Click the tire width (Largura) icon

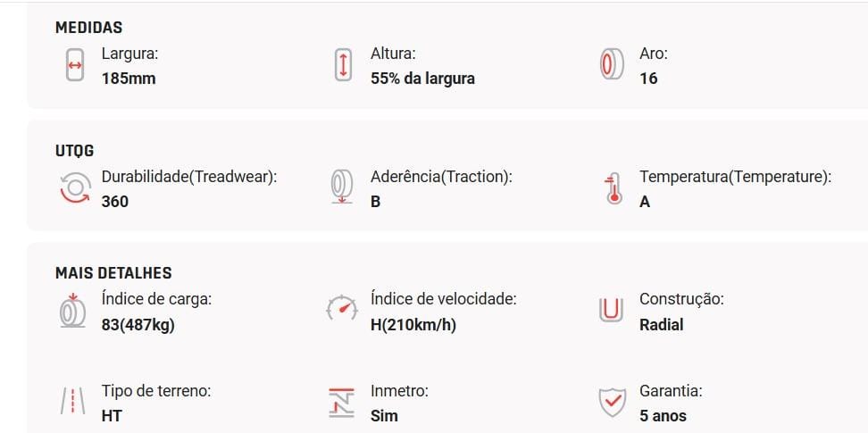tap(75, 65)
